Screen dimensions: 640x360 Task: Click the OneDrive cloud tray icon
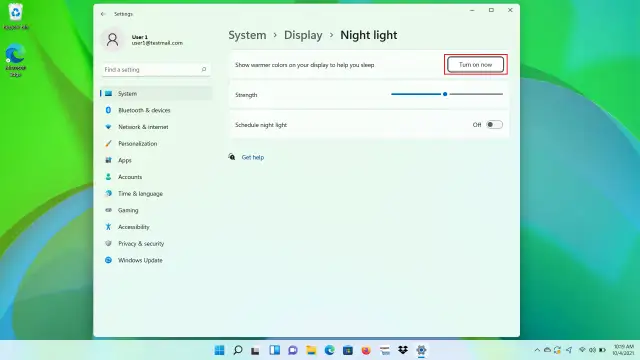pyautogui.click(x=547, y=350)
